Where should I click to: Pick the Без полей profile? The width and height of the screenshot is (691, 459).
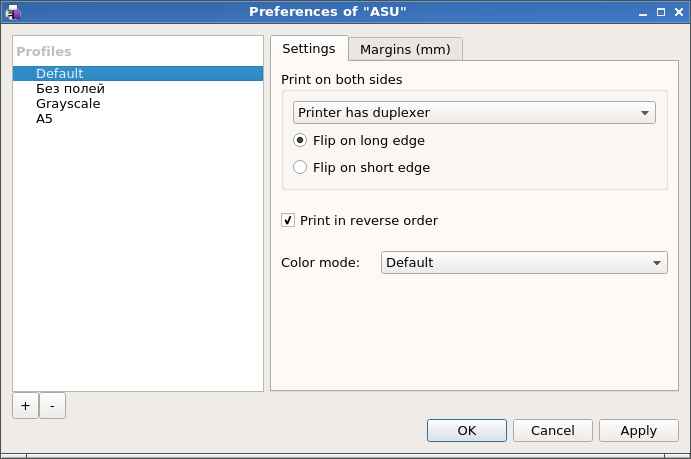coord(70,89)
